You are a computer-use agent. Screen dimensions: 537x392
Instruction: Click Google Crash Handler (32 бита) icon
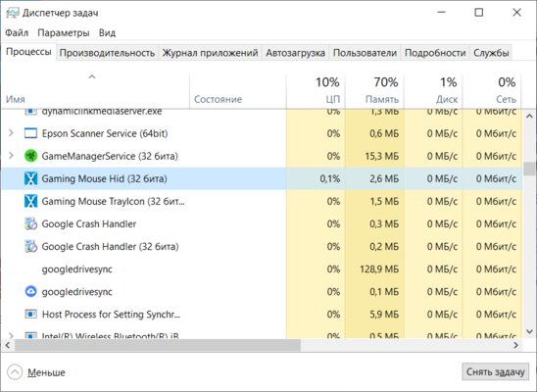[x=30, y=246]
